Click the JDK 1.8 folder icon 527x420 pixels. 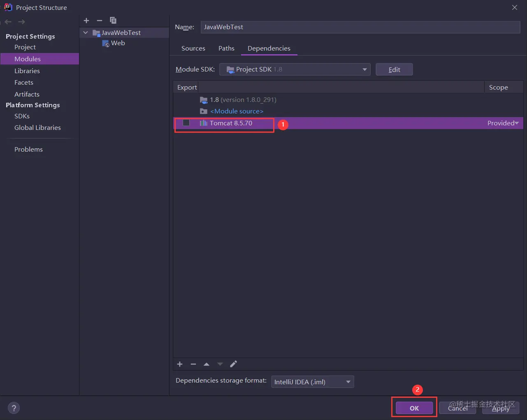[204, 100]
